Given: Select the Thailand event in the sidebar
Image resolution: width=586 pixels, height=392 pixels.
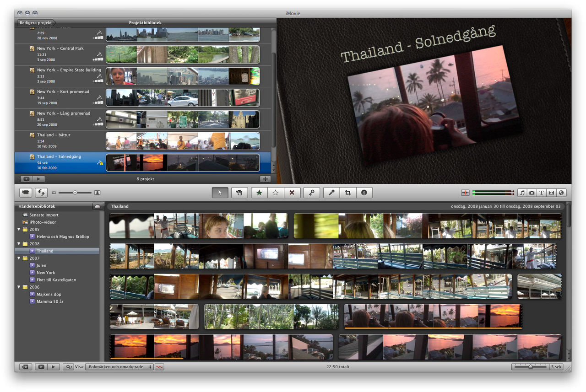Looking at the screenshot, I should coord(44,251).
